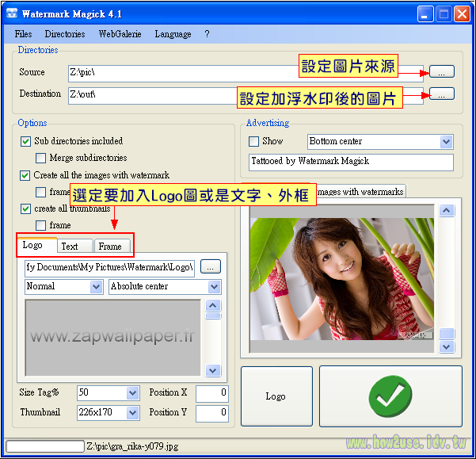Browse for the Destination directory
Screen dimensions: 476x459
442,94
